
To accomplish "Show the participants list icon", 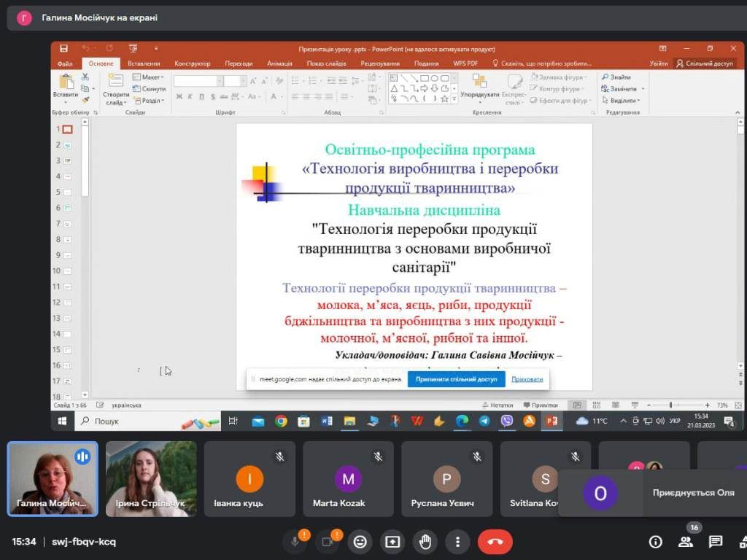I will point(686,542).
